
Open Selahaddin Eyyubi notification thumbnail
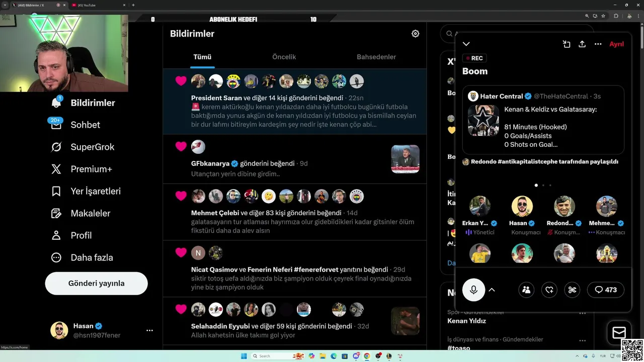[405, 321]
